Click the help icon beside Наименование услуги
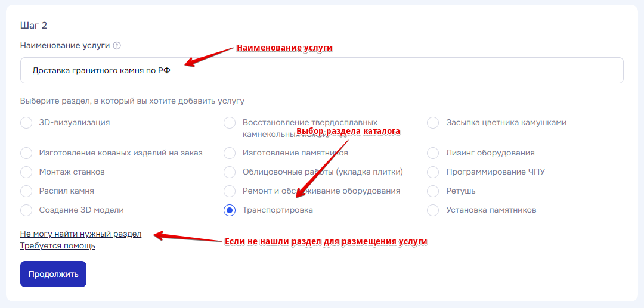 [x=117, y=45]
